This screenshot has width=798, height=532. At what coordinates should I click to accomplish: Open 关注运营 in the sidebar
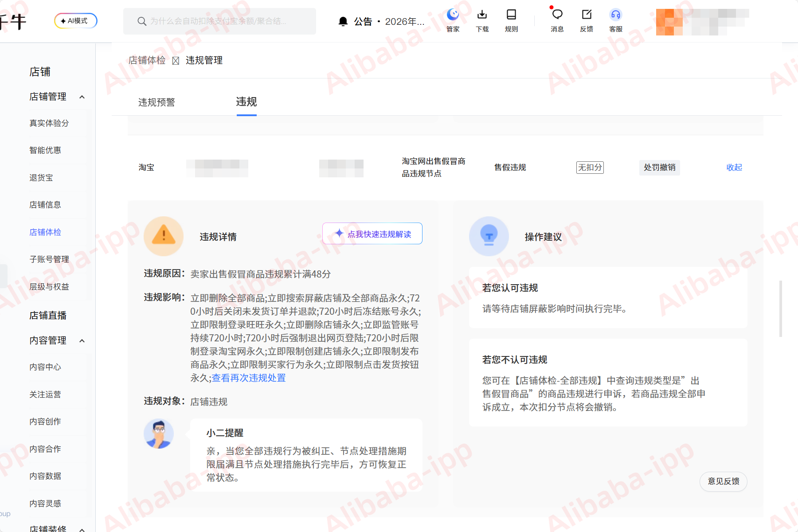[45, 394]
